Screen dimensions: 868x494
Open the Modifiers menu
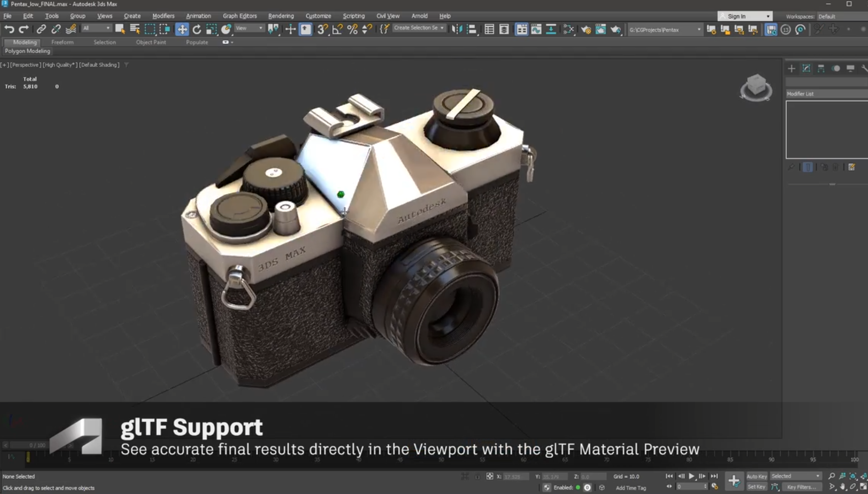[x=163, y=16]
